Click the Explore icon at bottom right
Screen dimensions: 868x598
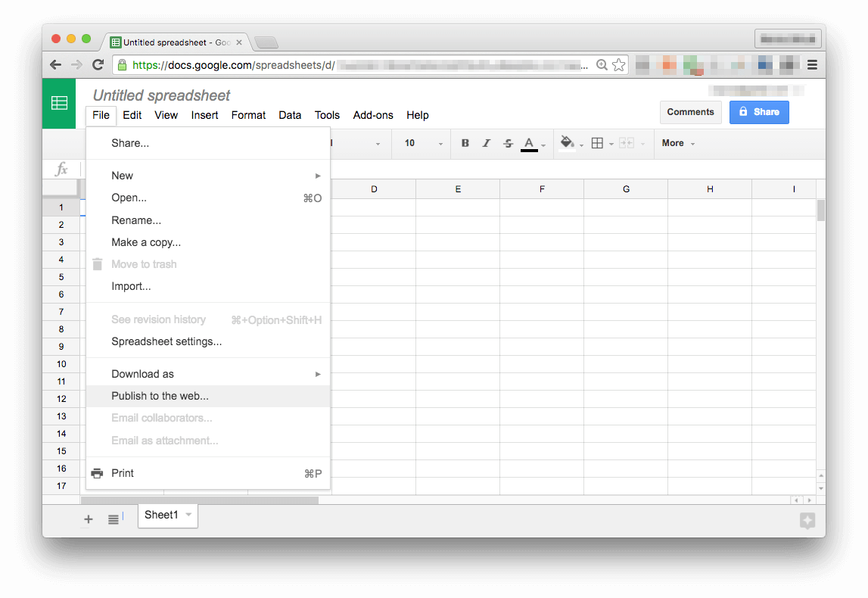(807, 521)
